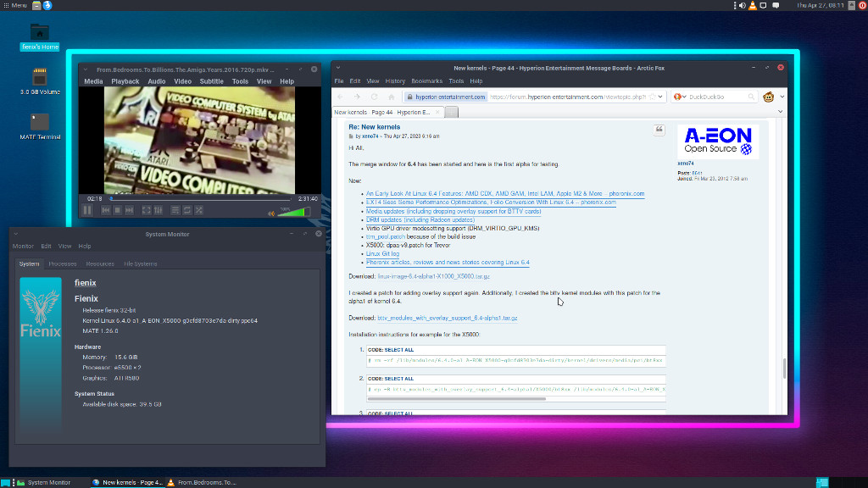Screen dimensions: 868x488
Task: Click the second code box horizontal scrollbar
Action: [x=457, y=398]
